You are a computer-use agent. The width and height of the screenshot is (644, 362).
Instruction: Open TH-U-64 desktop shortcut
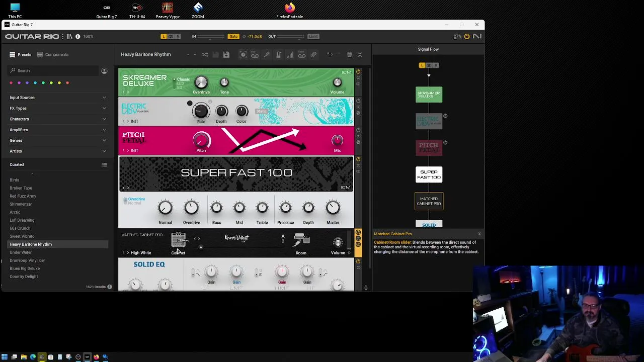point(137,11)
